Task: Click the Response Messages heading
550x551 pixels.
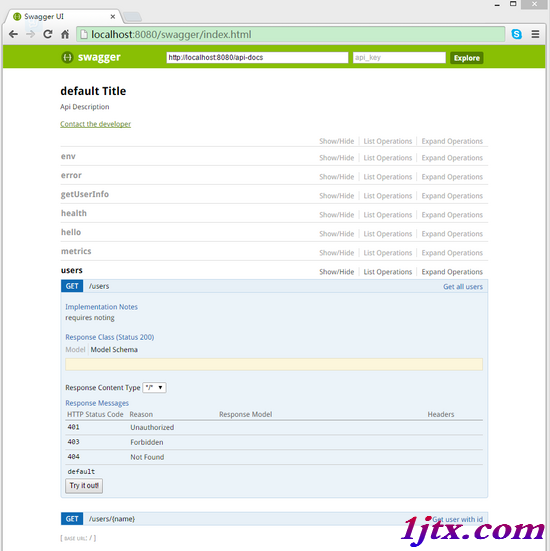Action: (x=97, y=403)
